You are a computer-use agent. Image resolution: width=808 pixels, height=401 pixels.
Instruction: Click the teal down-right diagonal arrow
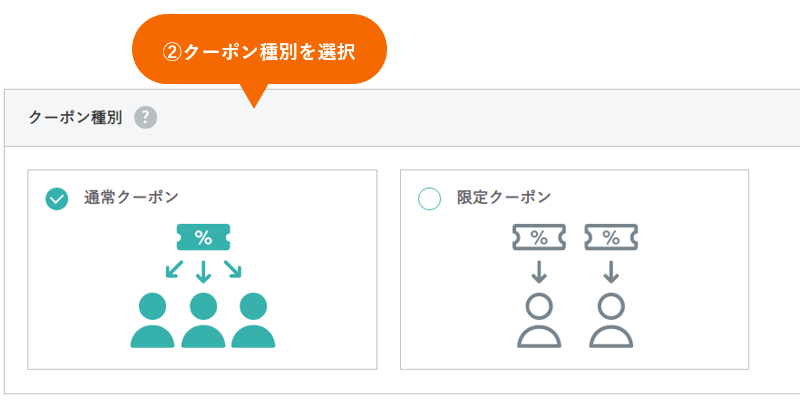pos(232,269)
